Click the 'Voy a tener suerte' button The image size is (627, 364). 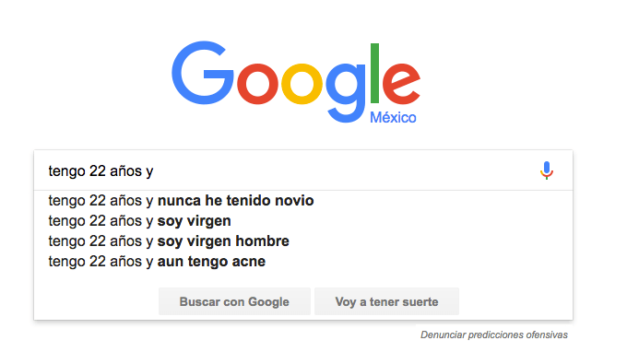tap(386, 301)
